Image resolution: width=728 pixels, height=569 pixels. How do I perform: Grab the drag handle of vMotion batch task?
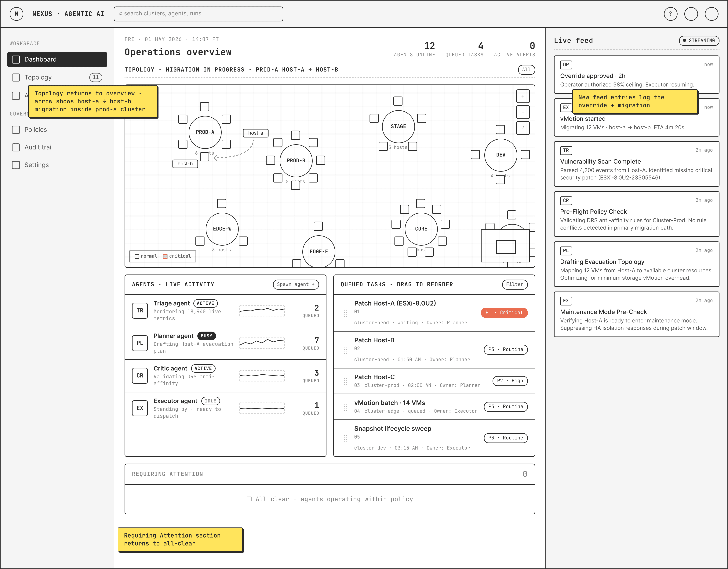(x=346, y=407)
